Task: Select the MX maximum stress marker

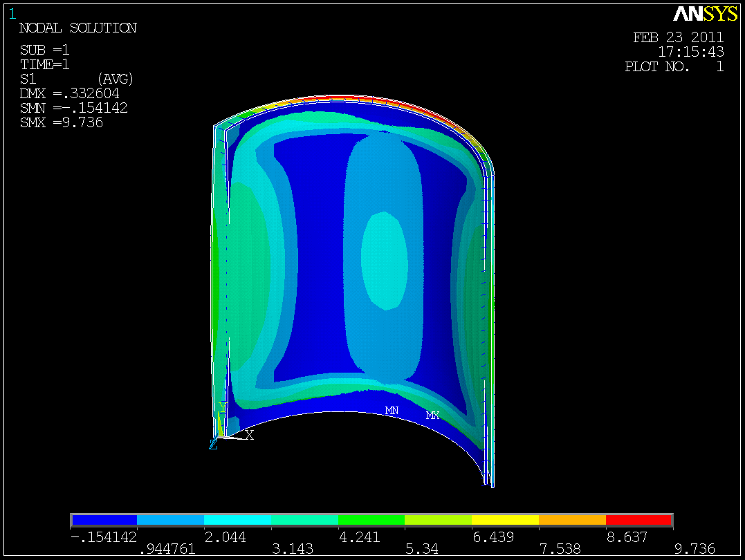Action: click(x=432, y=416)
